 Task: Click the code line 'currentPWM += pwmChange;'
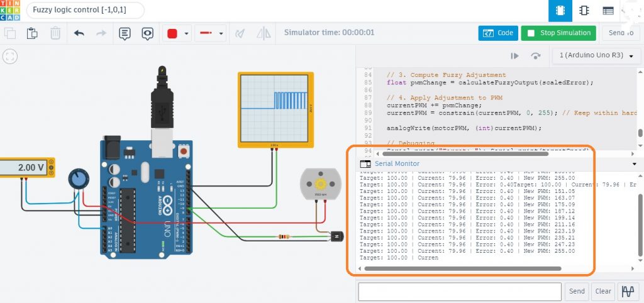[x=434, y=105]
